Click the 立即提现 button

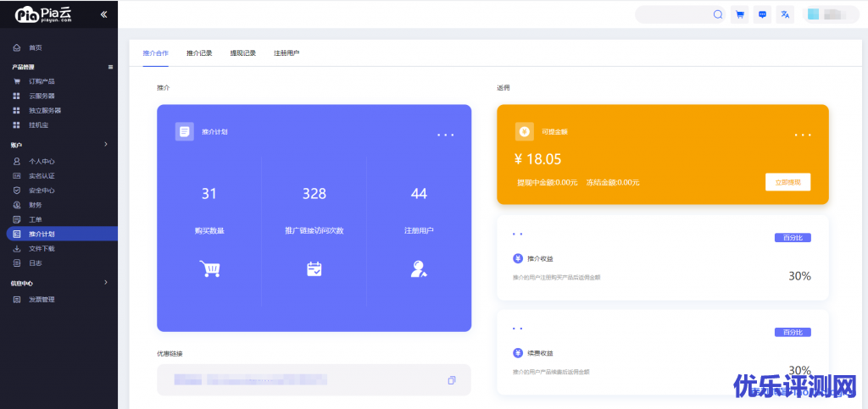point(787,182)
